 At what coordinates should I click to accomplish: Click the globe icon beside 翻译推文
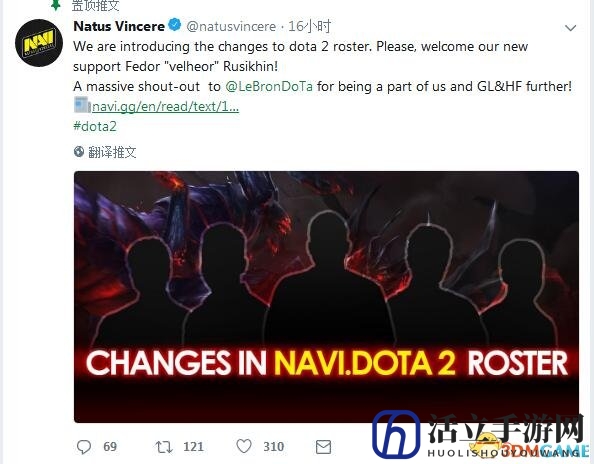coord(79,152)
